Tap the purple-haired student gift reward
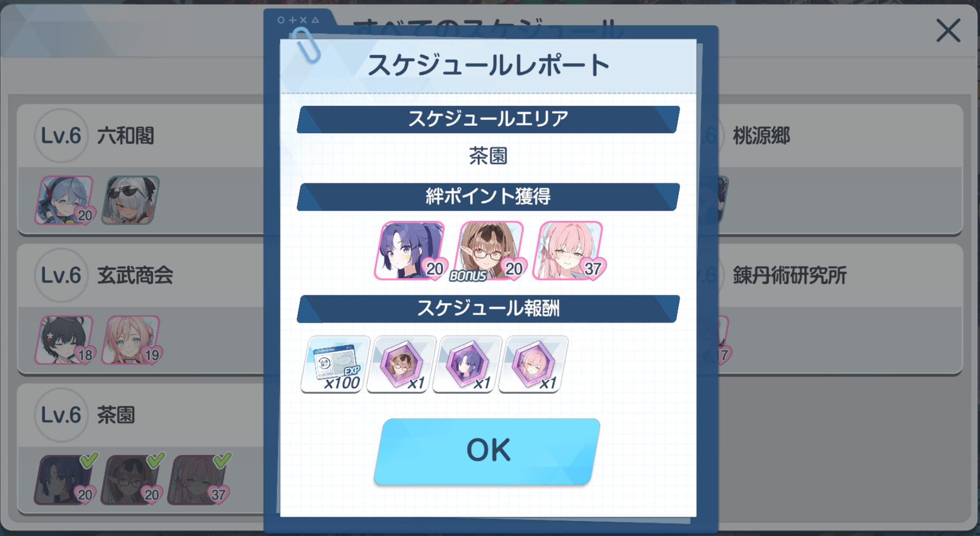980x536 pixels. (467, 364)
